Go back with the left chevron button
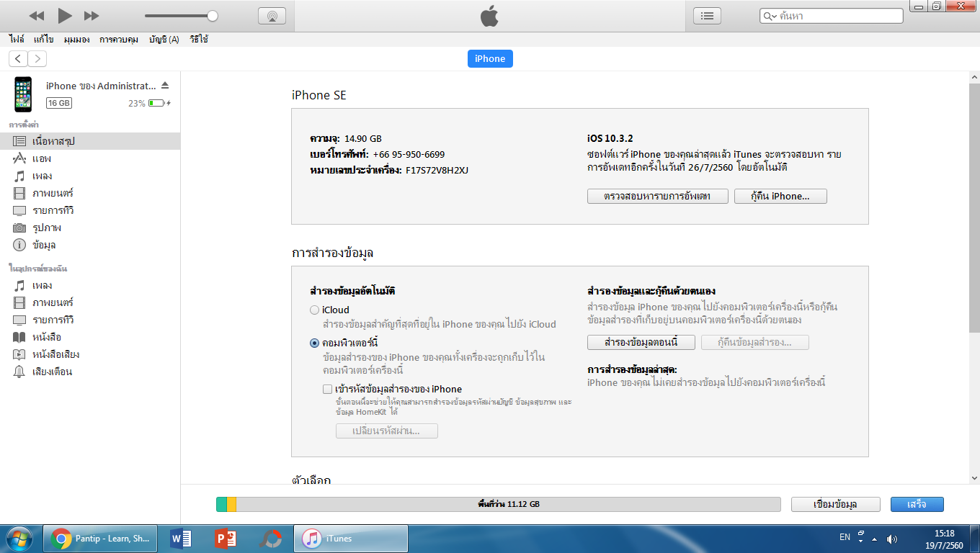 click(18, 58)
